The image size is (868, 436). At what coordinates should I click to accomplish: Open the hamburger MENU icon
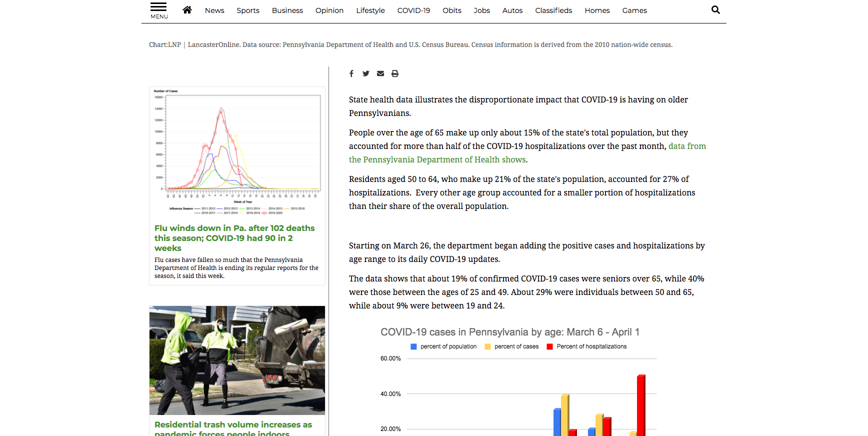[x=158, y=10]
